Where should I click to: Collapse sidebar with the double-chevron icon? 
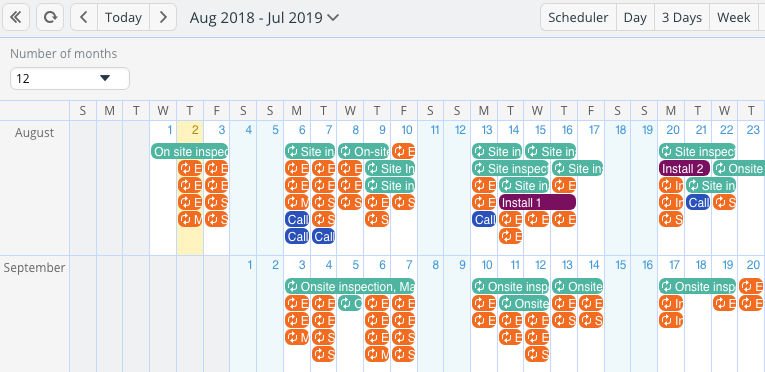[16, 18]
